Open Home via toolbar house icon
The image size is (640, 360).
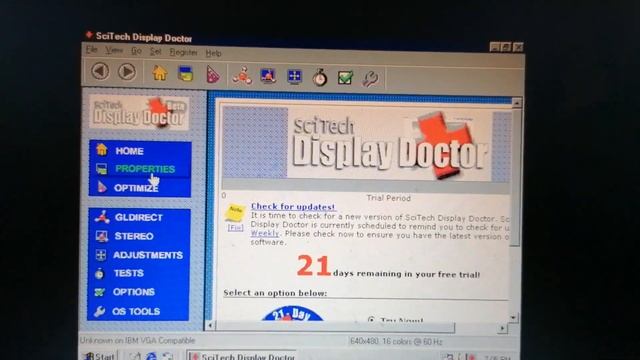160,73
